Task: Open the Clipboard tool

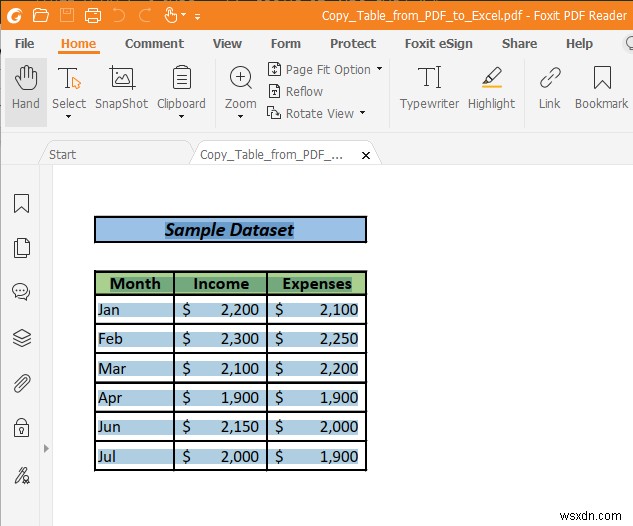Action: coord(181,87)
